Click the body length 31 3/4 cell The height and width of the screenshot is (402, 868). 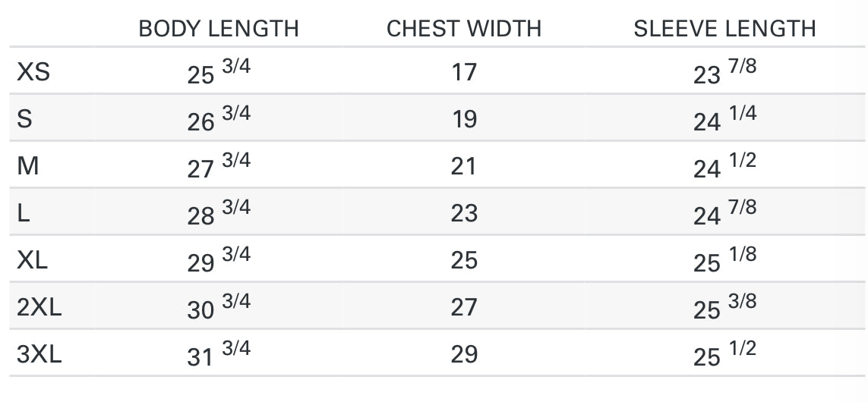[219, 354]
